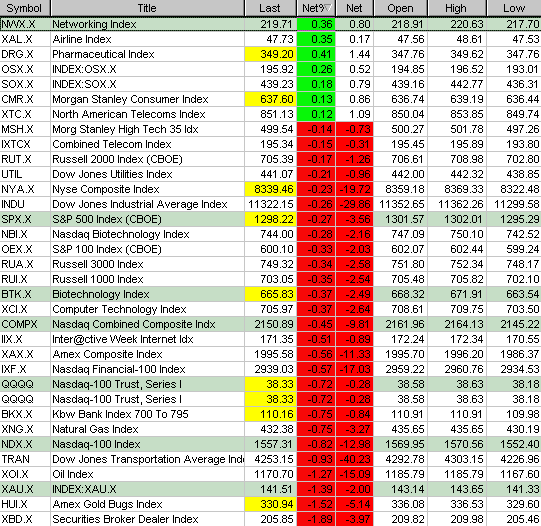Click the Title column header
The width and height of the screenshot is (541, 526).
pyautogui.click(x=147, y=8)
